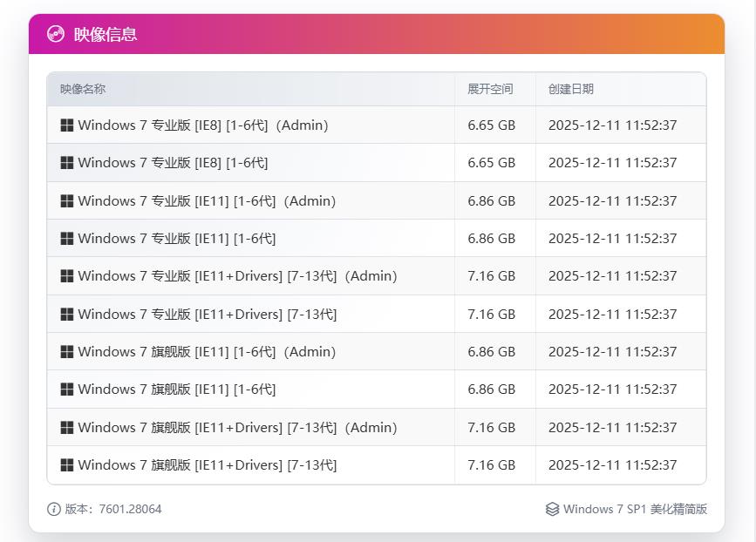756x542 pixels.
Task: Click the Windows 7 SP1 美化精简版 label
Action: (637, 509)
